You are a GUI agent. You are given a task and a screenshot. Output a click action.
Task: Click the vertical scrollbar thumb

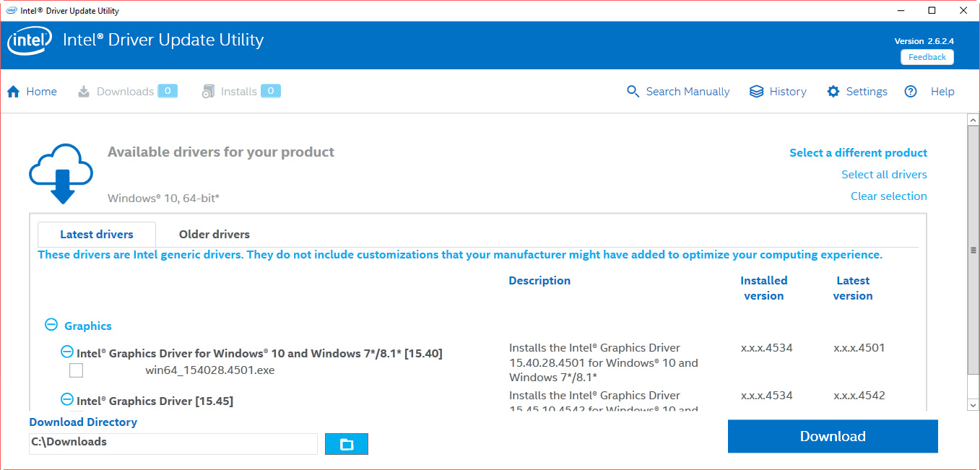click(x=974, y=250)
